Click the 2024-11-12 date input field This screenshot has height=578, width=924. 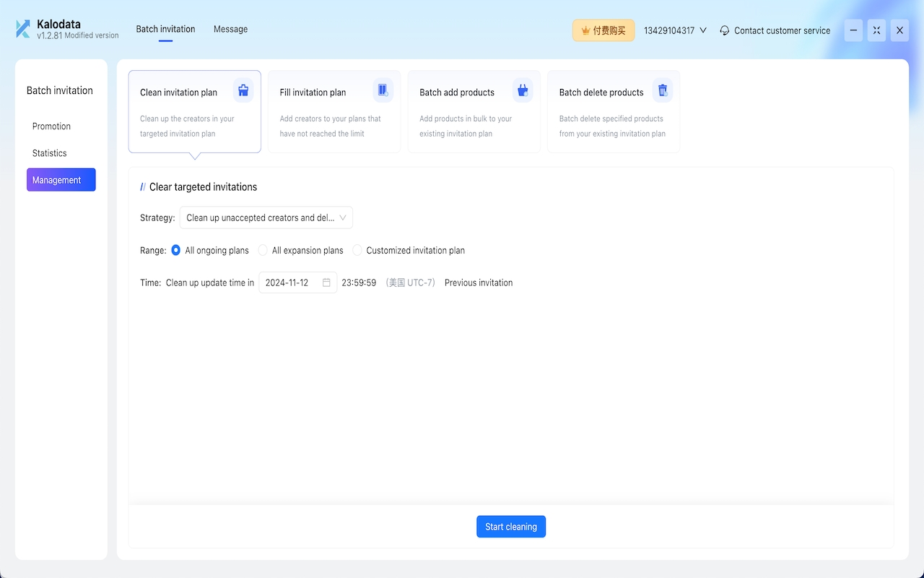coord(289,282)
